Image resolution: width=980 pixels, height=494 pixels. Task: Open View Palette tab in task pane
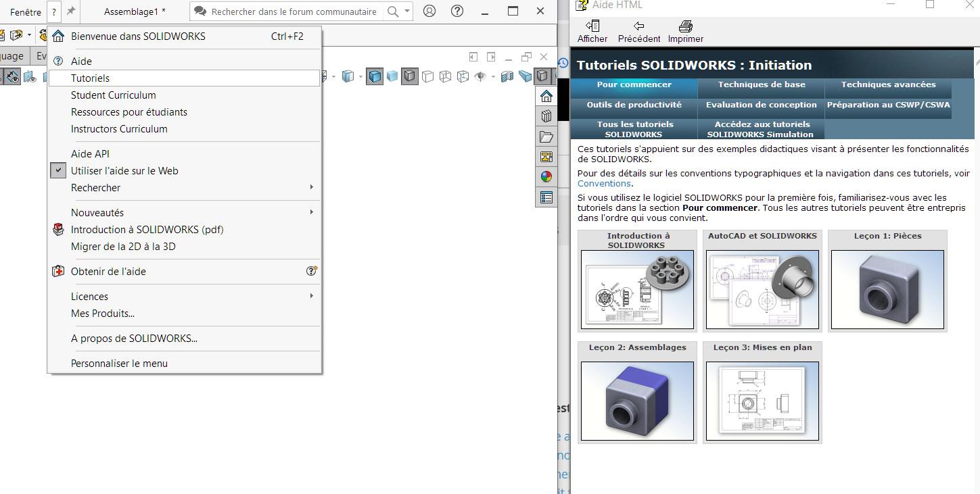coord(546,157)
